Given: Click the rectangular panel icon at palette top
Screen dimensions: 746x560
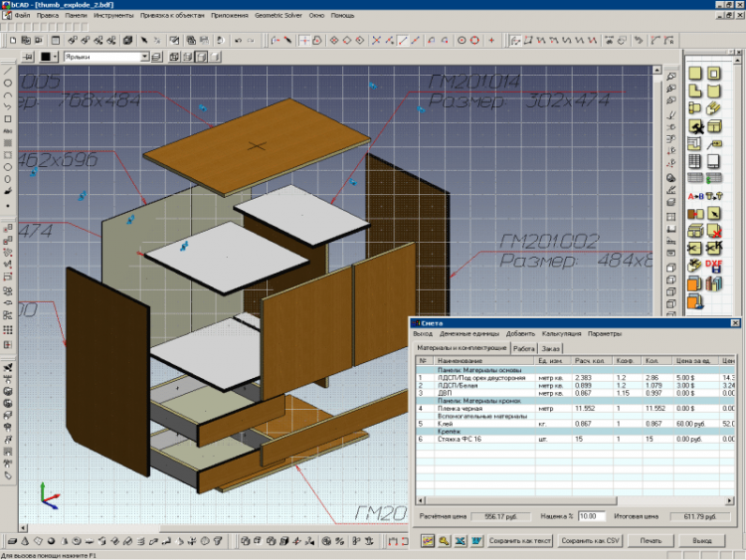Looking at the screenshot, I should [x=696, y=75].
